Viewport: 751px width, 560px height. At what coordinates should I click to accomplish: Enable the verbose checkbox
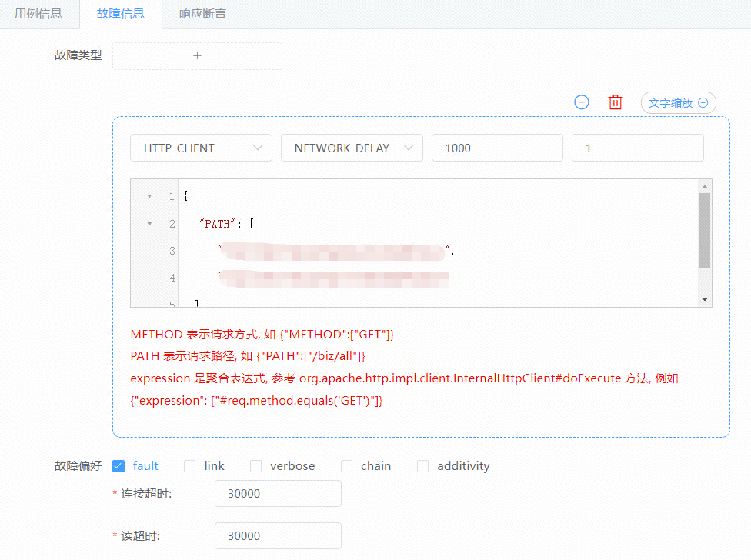click(255, 465)
